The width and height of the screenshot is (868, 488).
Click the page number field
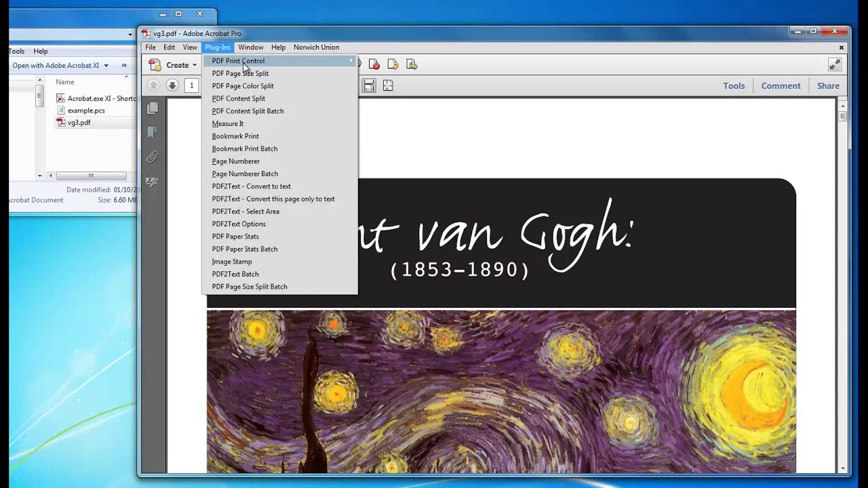coord(192,85)
